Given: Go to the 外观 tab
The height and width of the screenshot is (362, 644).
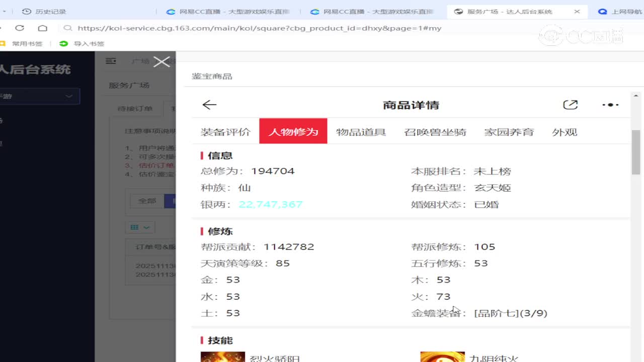Looking at the screenshot, I should pos(564,132).
